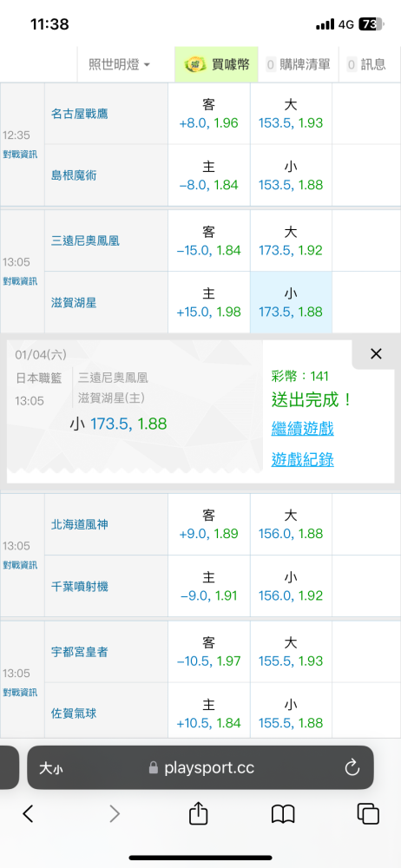Toggle the highlighted 小 173.5 pick
Image resolution: width=401 pixels, height=868 pixels.
pos(291,303)
